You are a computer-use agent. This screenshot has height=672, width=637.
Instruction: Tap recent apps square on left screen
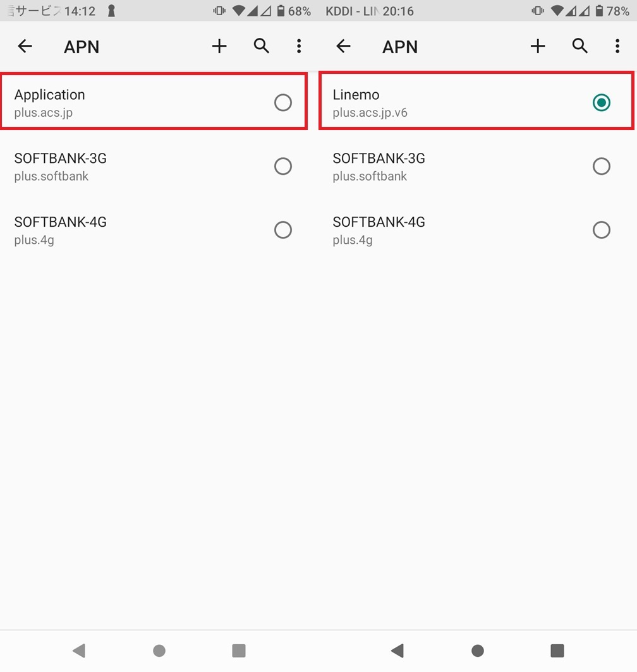[x=238, y=651]
